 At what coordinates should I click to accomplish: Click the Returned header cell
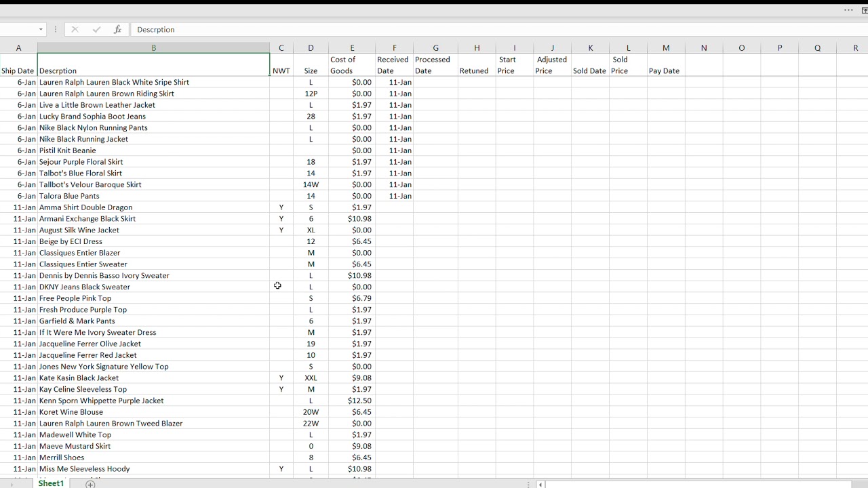pyautogui.click(x=477, y=65)
